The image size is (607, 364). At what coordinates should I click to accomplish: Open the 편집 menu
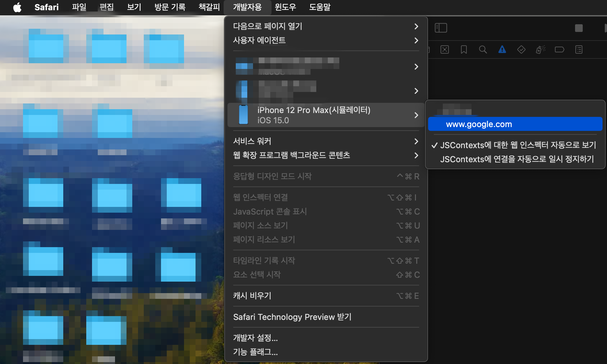click(x=106, y=7)
